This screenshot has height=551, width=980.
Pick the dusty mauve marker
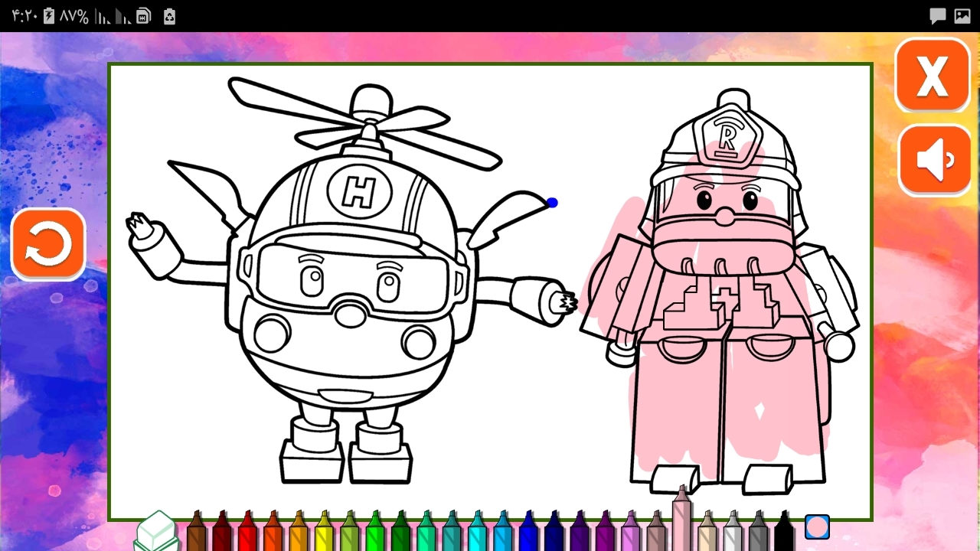click(656, 531)
